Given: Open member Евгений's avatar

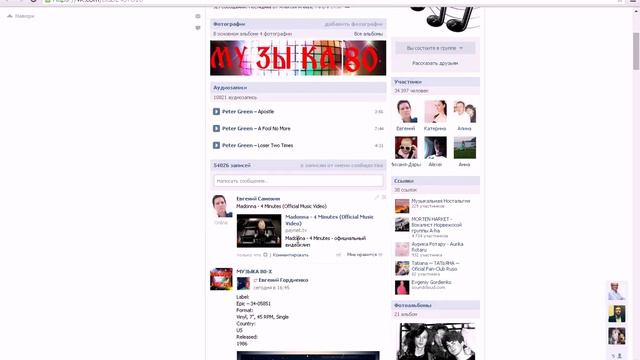Looking at the screenshot, I should (406, 111).
